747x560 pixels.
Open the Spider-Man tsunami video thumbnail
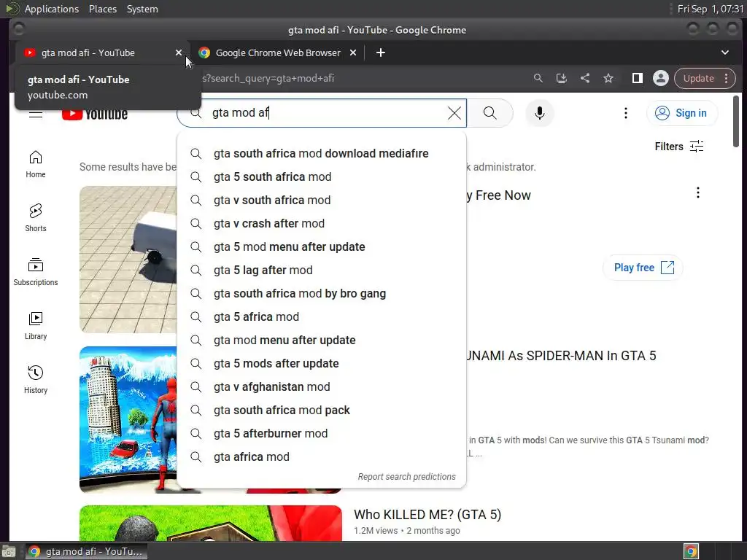click(128, 419)
